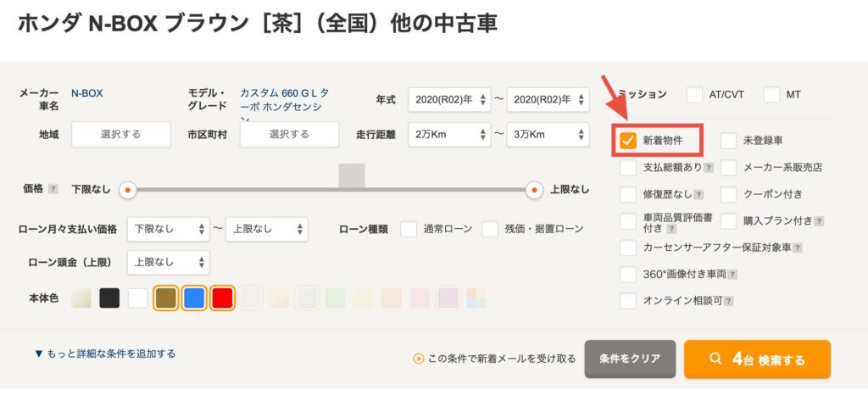868x401 pixels.
Task: Enable the AT/CVT transmission checkbox
Action: (694, 95)
